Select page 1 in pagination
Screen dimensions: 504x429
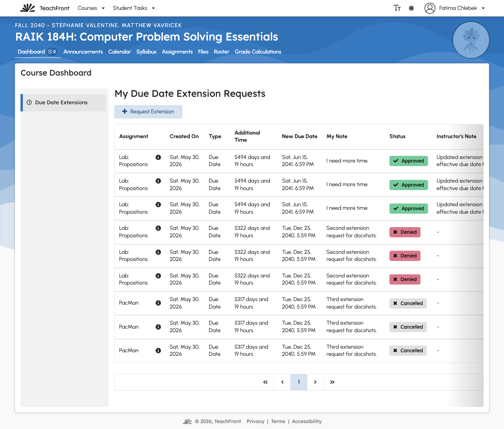click(x=299, y=382)
